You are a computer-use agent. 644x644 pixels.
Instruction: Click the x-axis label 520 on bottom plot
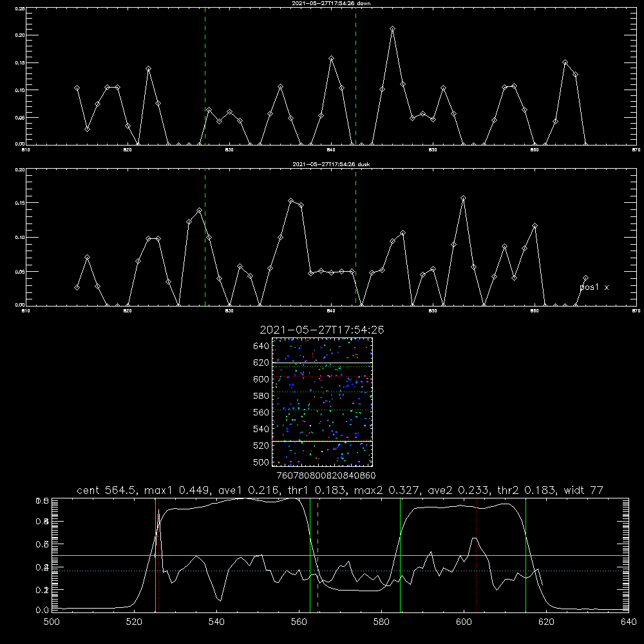(x=134, y=621)
